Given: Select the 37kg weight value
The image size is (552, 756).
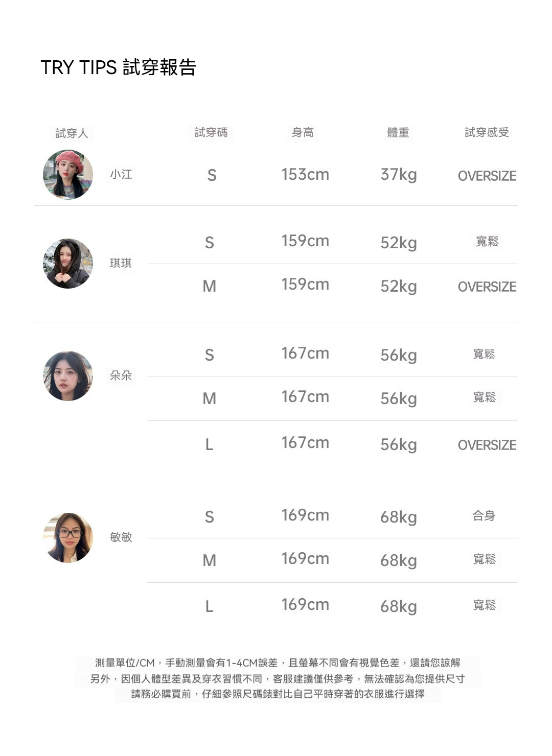Looking at the screenshot, I should (399, 175).
